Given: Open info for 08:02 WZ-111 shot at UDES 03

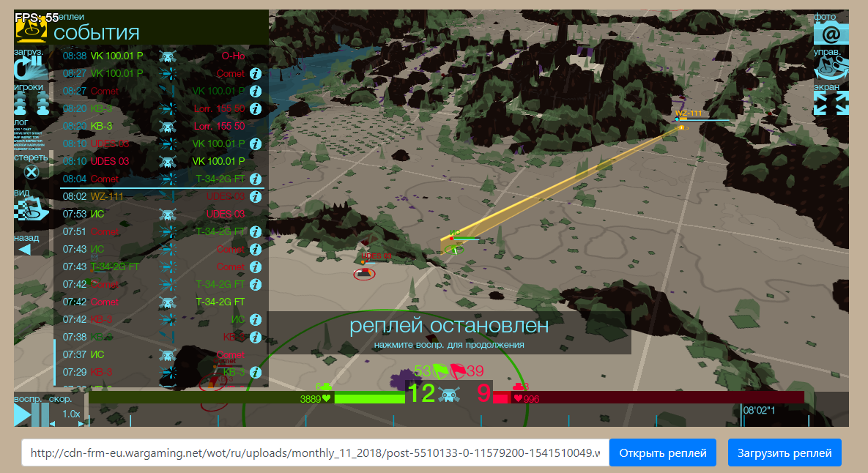Looking at the screenshot, I should (x=255, y=197).
